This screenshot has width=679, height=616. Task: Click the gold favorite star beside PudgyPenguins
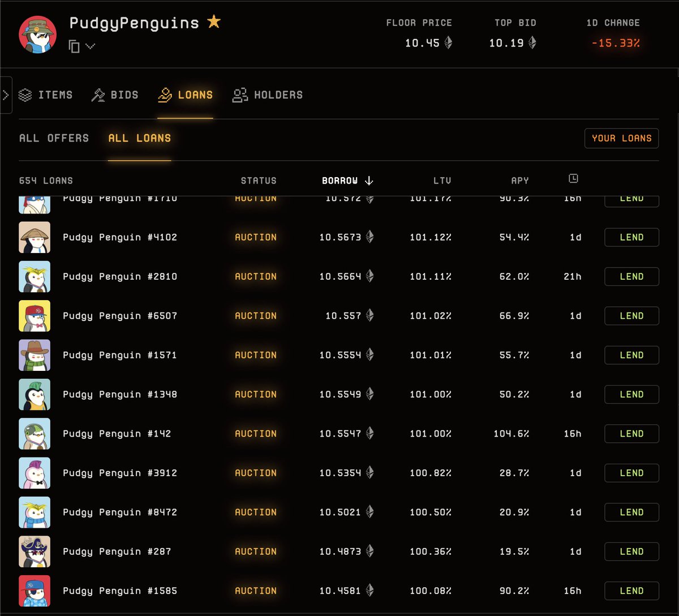tap(213, 22)
